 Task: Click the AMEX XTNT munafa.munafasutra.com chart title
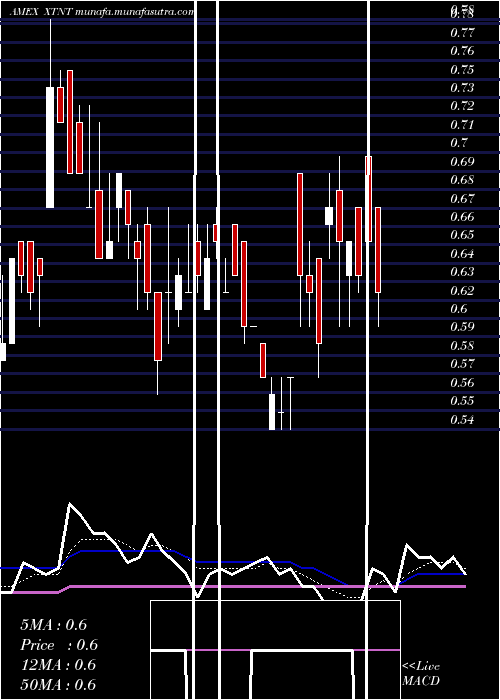pyautogui.click(x=102, y=12)
